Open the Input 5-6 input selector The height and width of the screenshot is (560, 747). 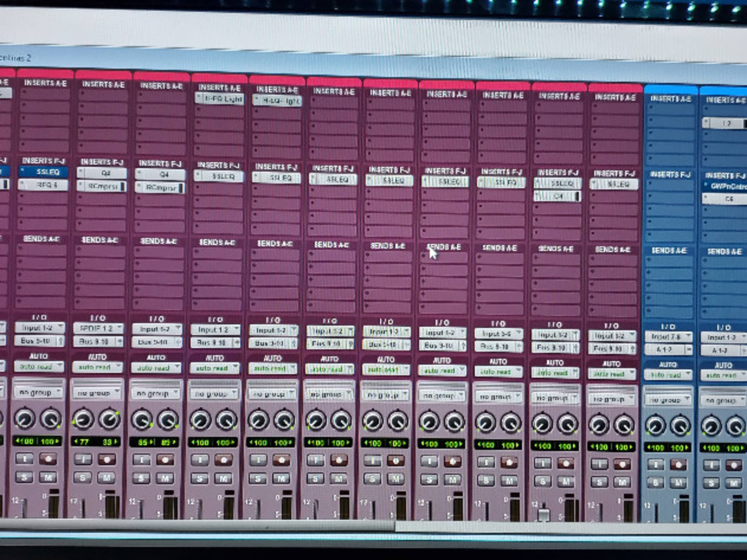click(x=498, y=334)
